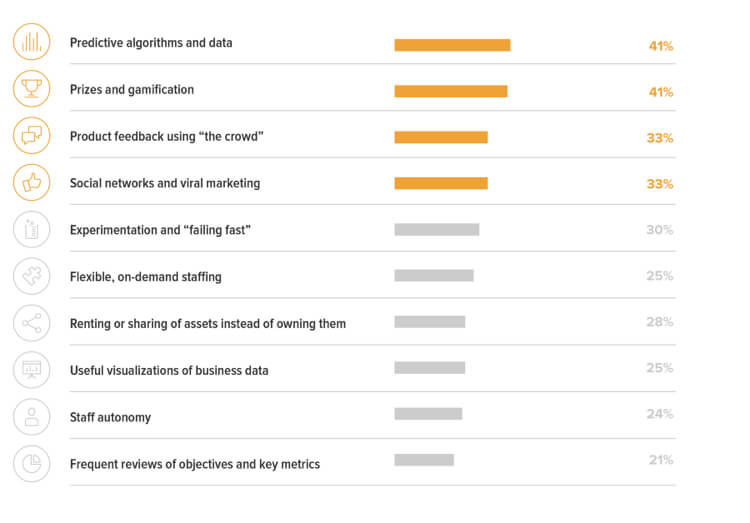Click the orange bar for Product feedback

click(441, 137)
